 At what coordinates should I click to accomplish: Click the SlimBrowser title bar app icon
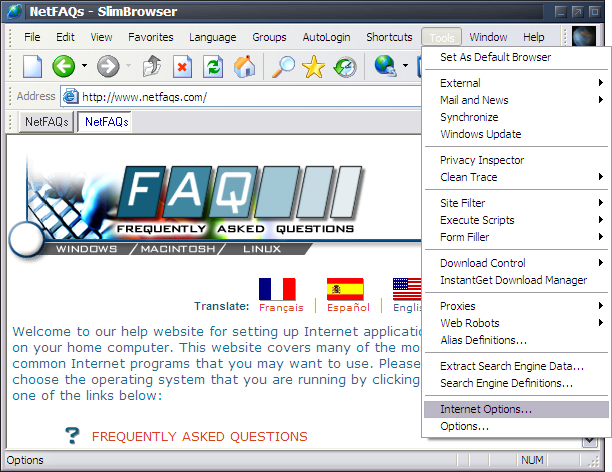14,11
